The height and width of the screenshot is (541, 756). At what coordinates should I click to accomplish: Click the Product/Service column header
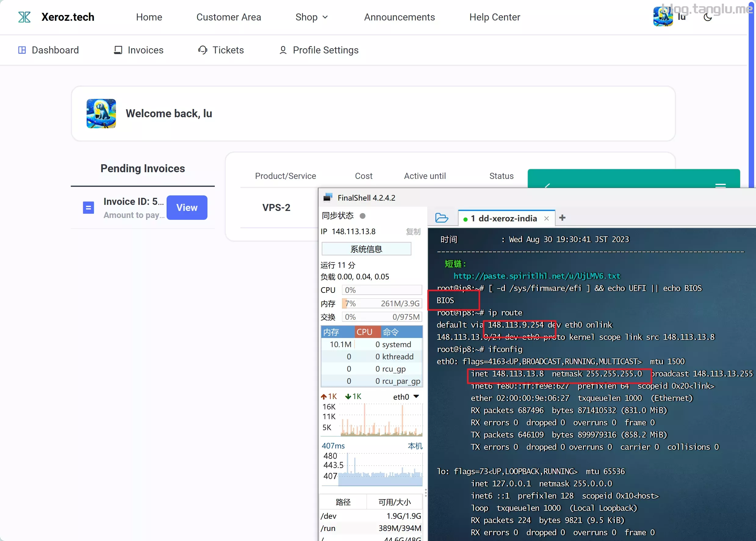pos(286,176)
